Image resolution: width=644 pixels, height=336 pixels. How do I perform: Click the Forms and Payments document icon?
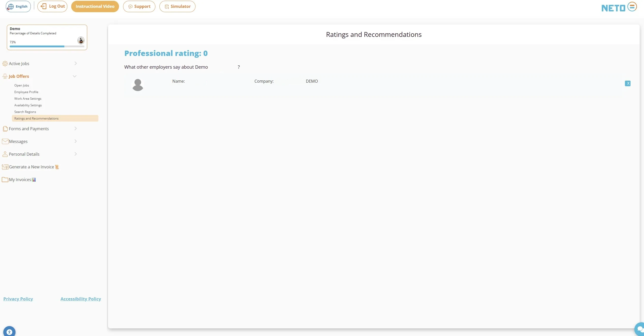click(5, 129)
